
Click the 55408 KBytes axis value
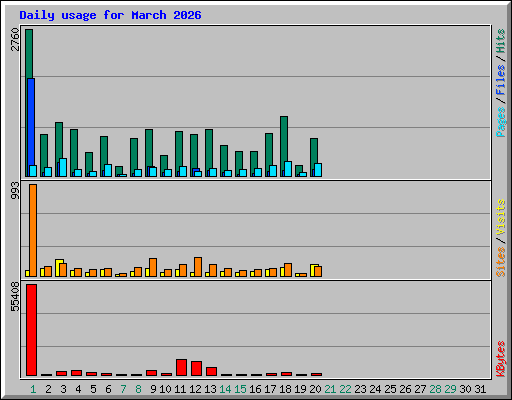(15, 297)
